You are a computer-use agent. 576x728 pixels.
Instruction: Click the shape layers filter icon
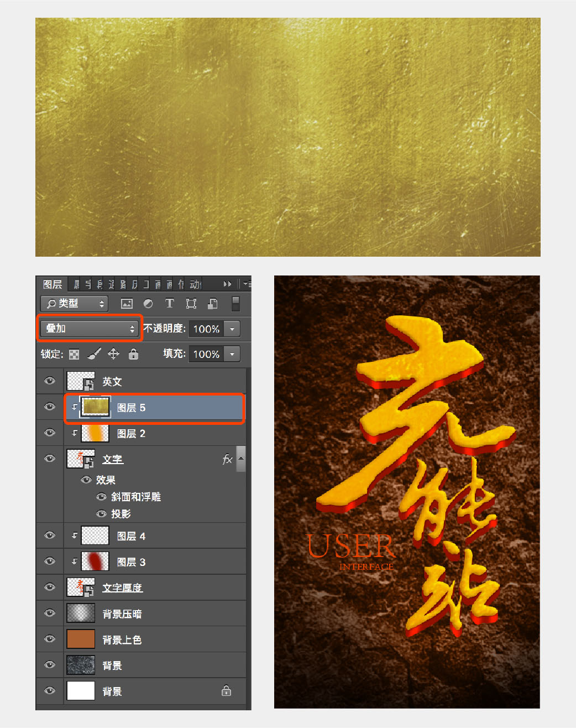[x=191, y=304]
